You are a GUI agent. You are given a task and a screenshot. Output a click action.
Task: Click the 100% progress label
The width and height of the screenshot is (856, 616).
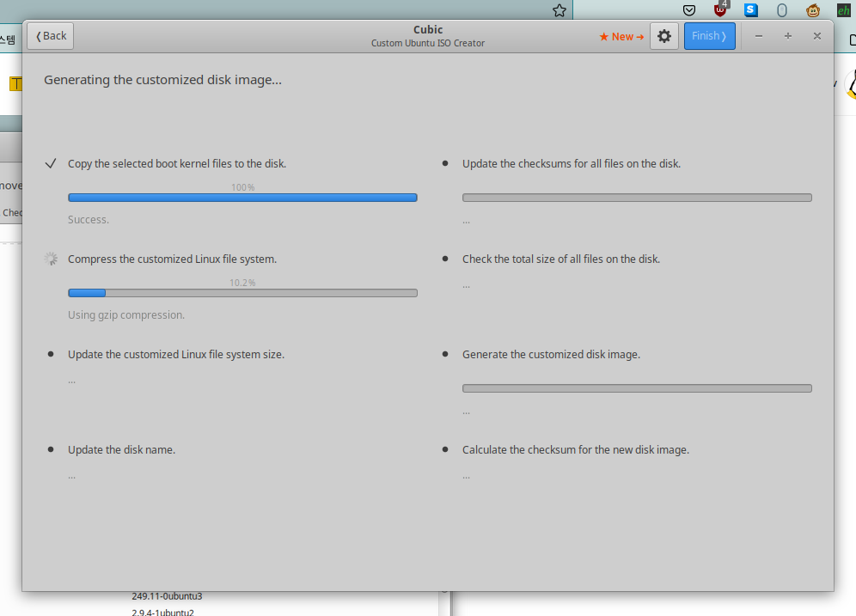243,187
